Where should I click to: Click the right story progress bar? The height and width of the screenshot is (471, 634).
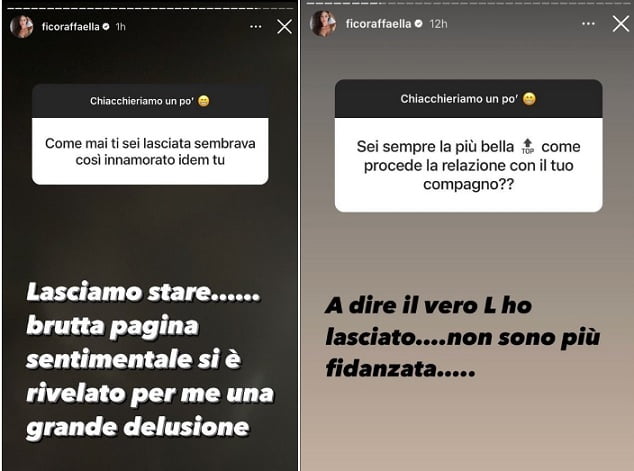tap(469, 4)
